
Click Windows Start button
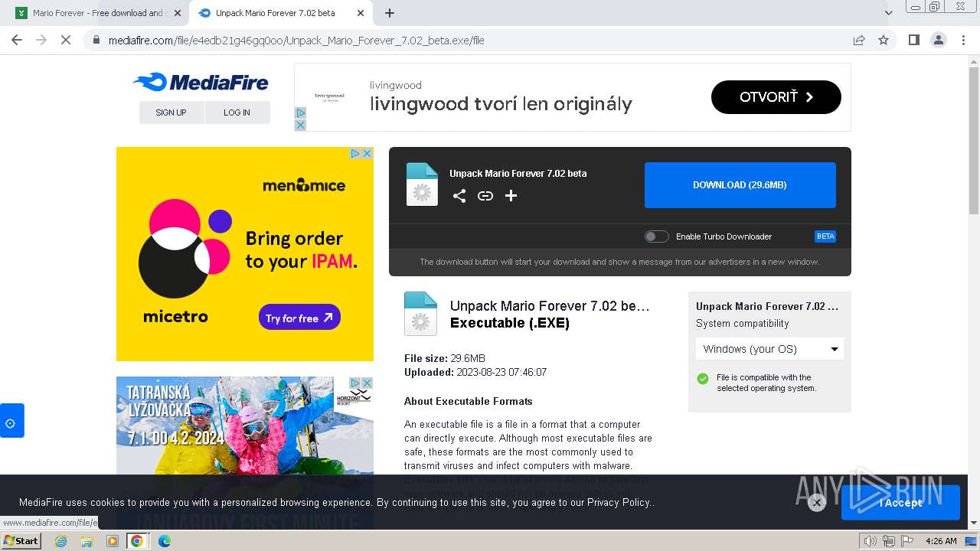pyautogui.click(x=21, y=541)
